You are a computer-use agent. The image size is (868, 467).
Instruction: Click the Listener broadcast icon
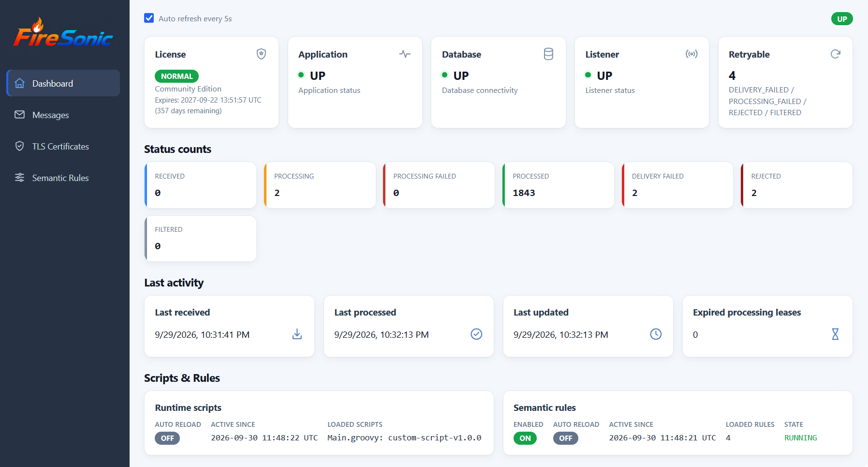pos(691,54)
